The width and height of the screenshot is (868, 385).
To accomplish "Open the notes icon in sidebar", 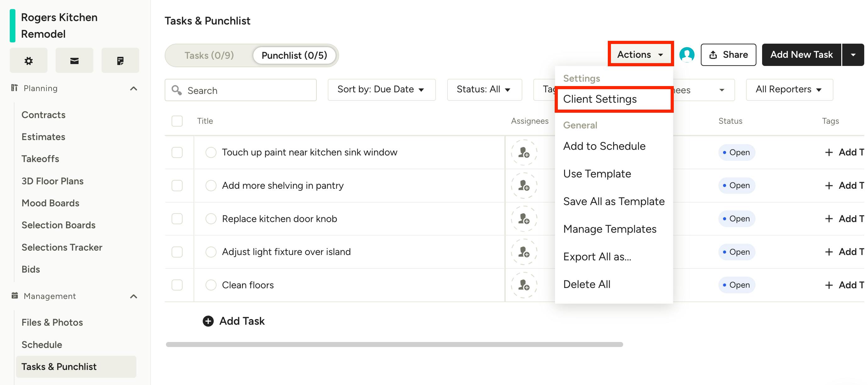I will pos(120,61).
